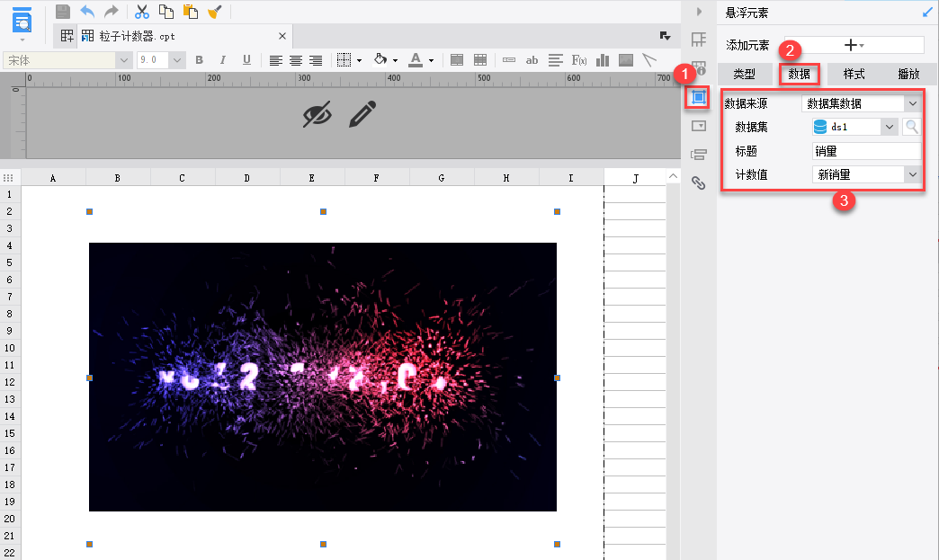
Task: Switch to the 播放 tab
Action: click(x=908, y=75)
